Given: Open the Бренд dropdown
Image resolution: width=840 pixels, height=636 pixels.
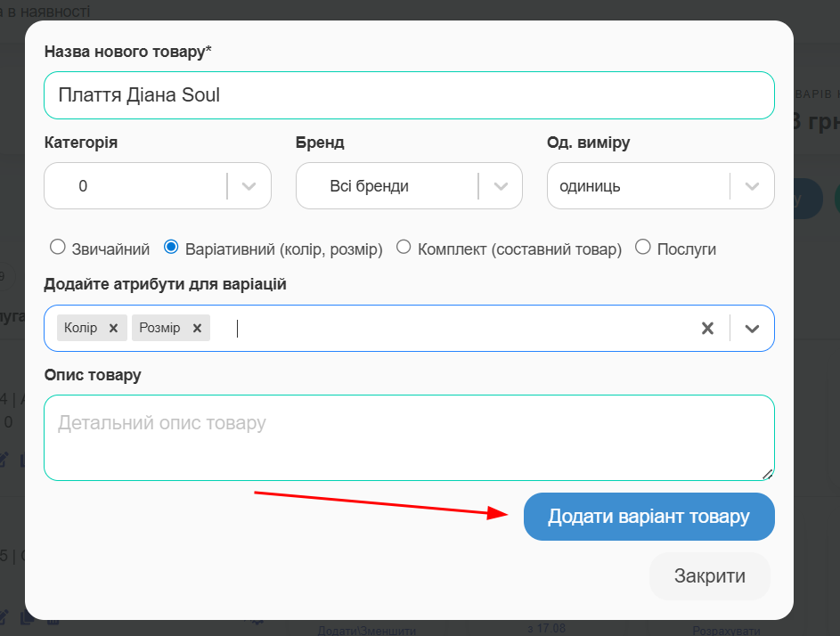Looking at the screenshot, I should pos(501,186).
